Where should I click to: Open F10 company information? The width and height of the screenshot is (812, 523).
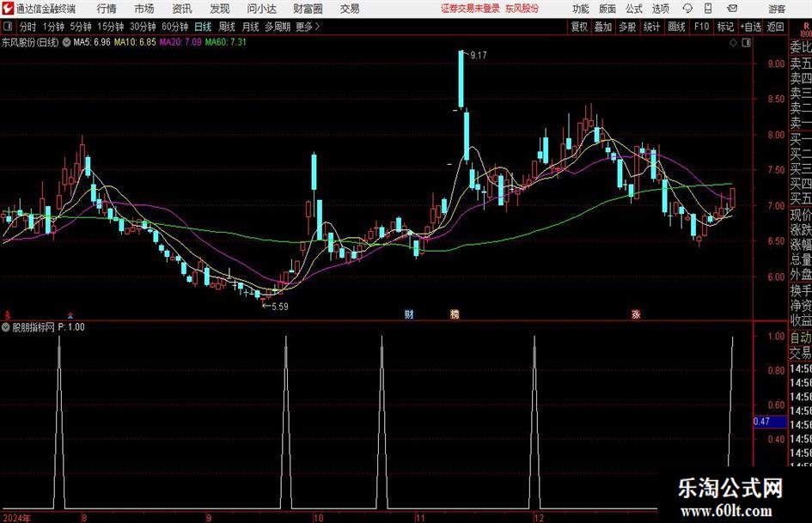click(702, 27)
